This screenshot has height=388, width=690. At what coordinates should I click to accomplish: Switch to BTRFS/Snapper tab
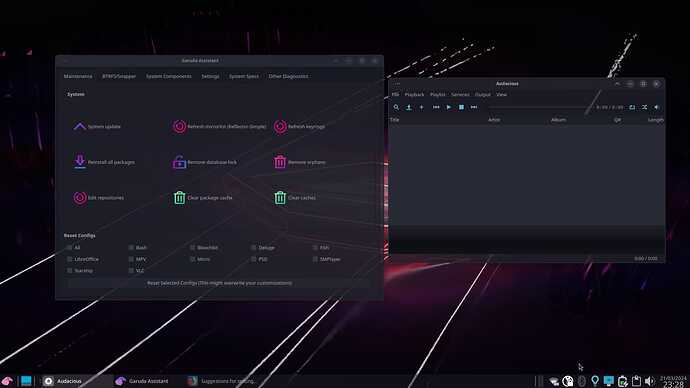click(119, 76)
